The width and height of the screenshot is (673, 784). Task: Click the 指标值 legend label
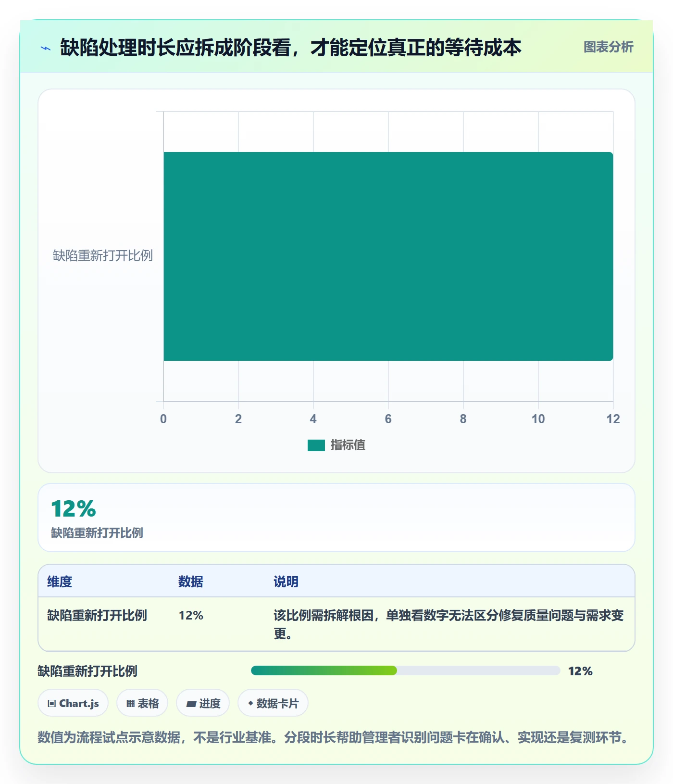pos(348,445)
